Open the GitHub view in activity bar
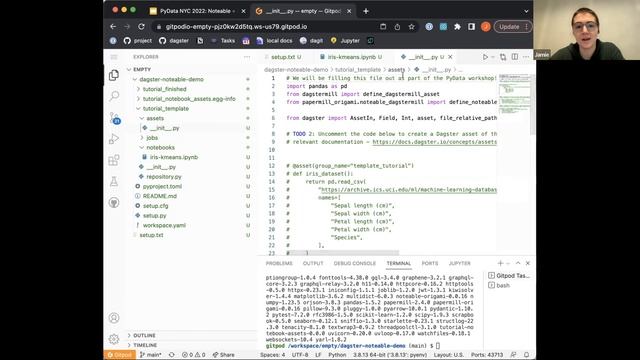Screen dimensions: 640x360 coord(114,202)
